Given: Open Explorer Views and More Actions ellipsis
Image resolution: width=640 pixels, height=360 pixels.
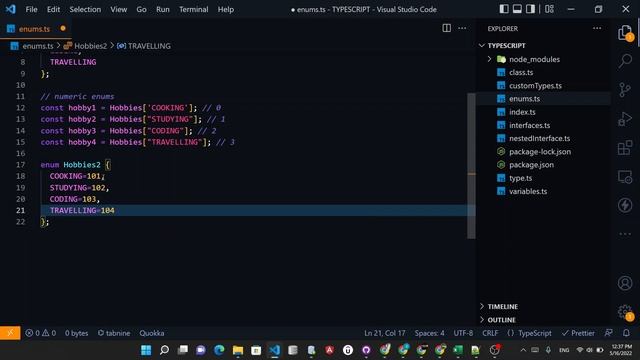Looking at the screenshot, I should click(x=597, y=28).
